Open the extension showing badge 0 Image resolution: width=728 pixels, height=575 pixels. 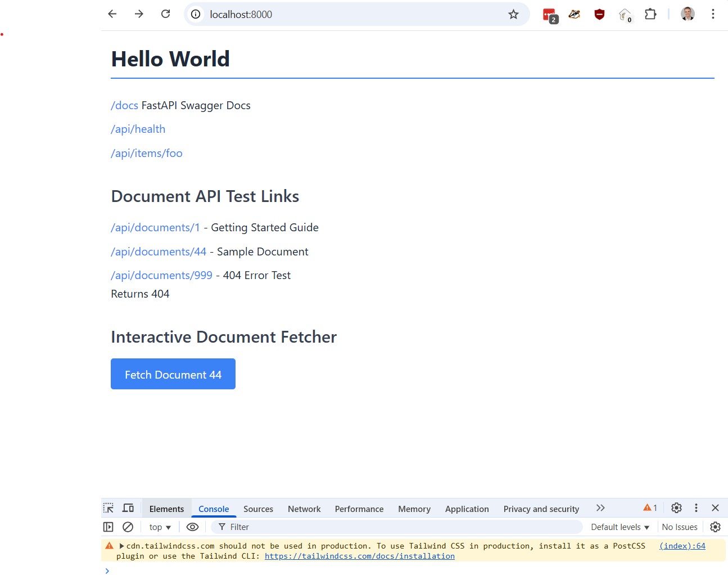tap(625, 15)
